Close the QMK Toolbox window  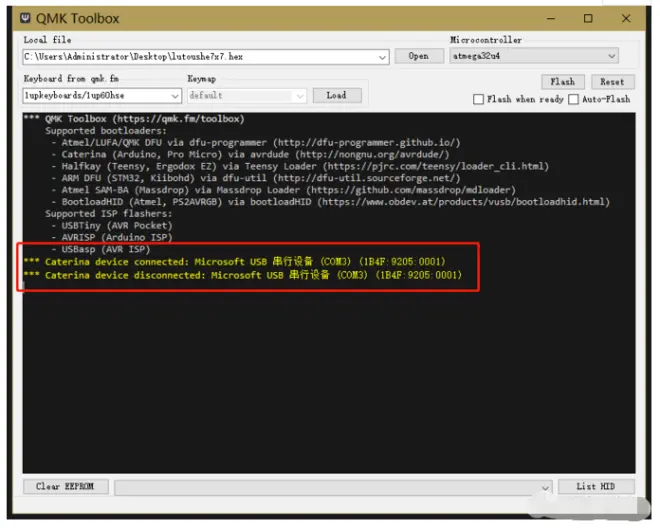point(626,19)
